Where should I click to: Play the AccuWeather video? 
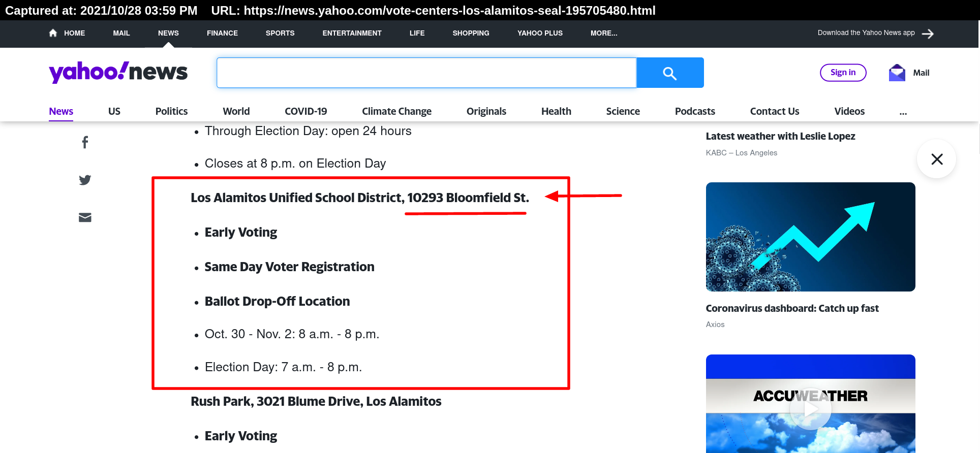[810, 409]
